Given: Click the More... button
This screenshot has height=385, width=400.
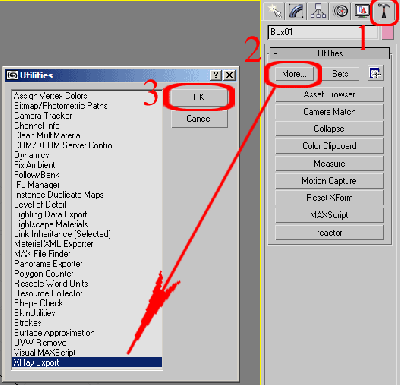Looking at the screenshot, I should pyautogui.click(x=294, y=74).
